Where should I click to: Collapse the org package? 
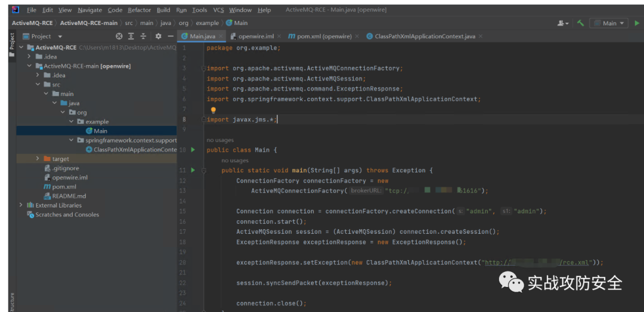63,112
